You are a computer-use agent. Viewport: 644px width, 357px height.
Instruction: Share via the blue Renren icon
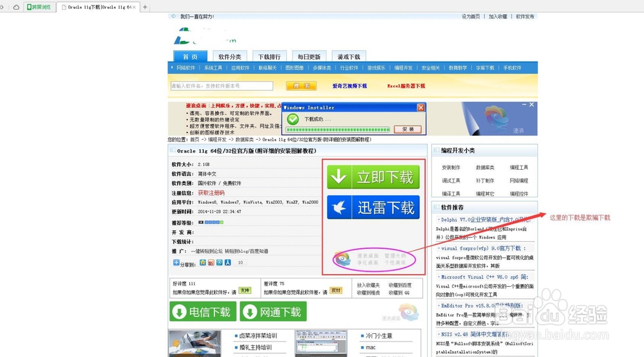click(x=227, y=262)
